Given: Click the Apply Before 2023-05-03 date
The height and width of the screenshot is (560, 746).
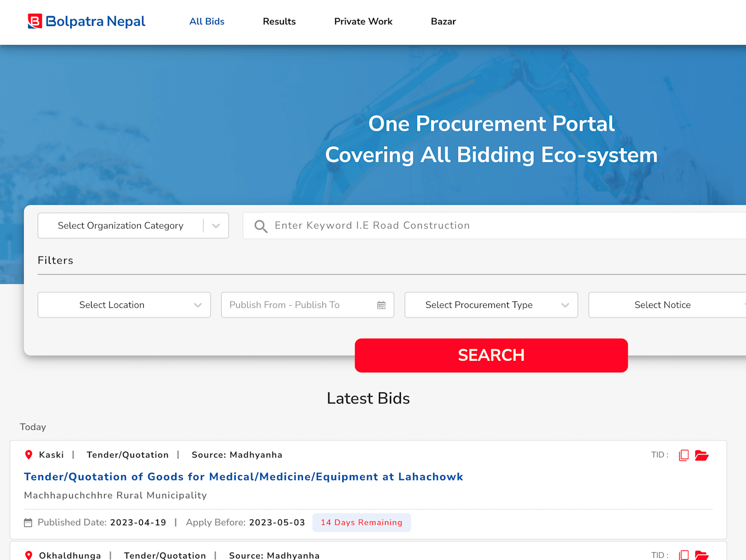Looking at the screenshot, I should click(277, 522).
